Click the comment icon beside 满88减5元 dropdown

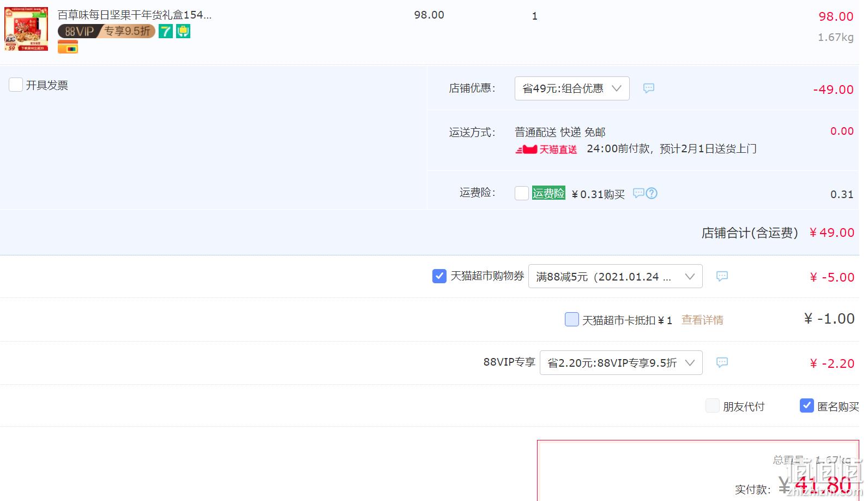click(x=722, y=276)
